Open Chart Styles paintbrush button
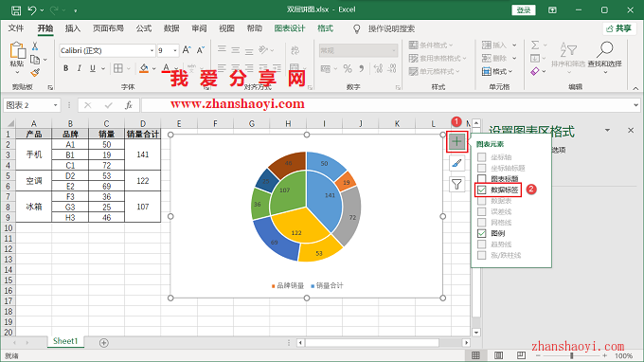The height and width of the screenshot is (362, 644). 456,163
